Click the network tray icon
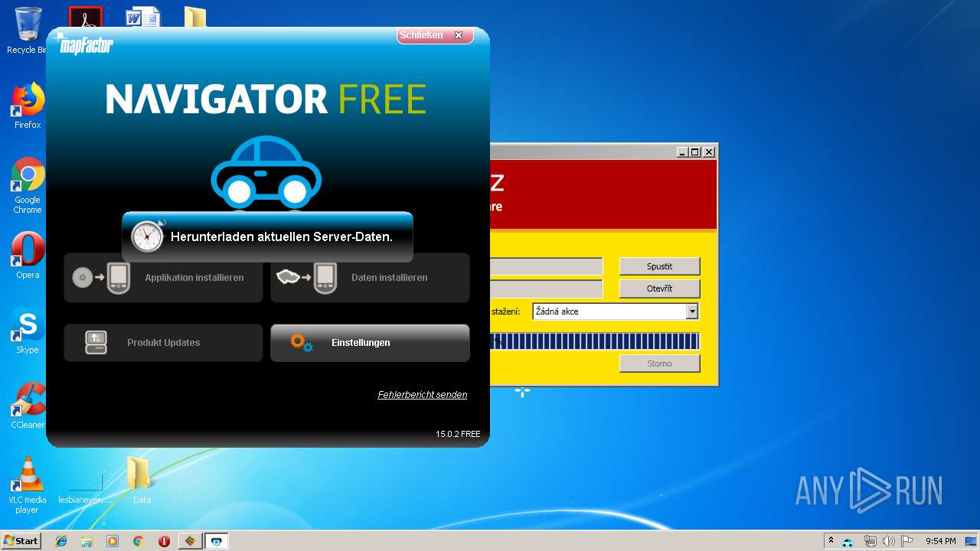The image size is (980, 551). pos(870,541)
